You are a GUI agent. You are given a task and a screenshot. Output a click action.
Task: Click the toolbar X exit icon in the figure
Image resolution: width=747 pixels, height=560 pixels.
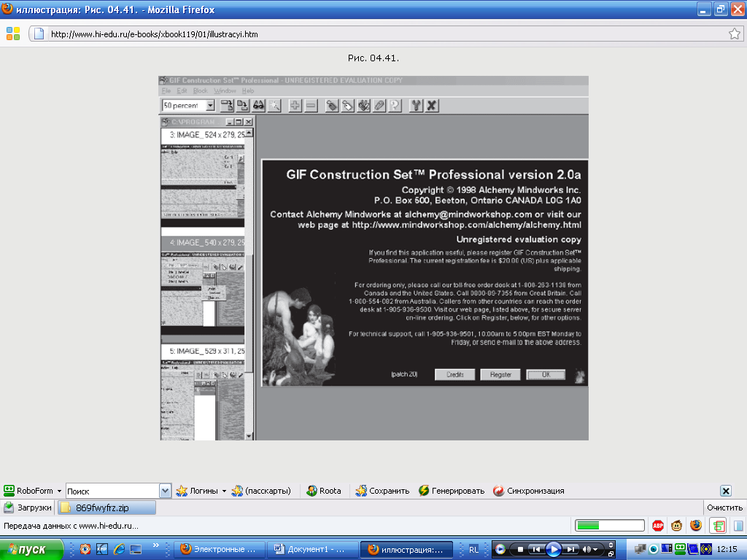point(432,105)
